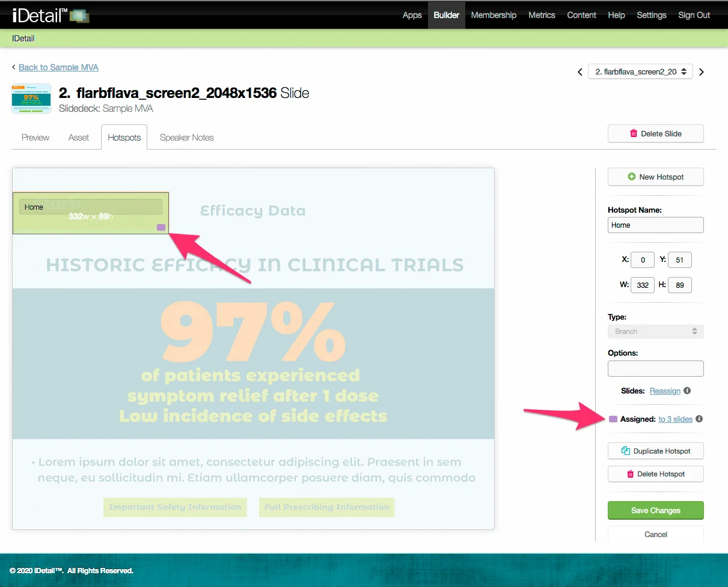
Task: Select the Home hotspot label on slide
Action: (91, 207)
